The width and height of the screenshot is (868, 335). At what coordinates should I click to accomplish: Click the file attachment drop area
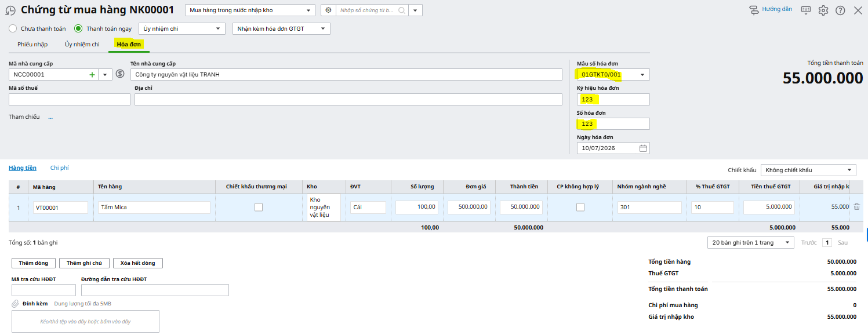point(85,321)
